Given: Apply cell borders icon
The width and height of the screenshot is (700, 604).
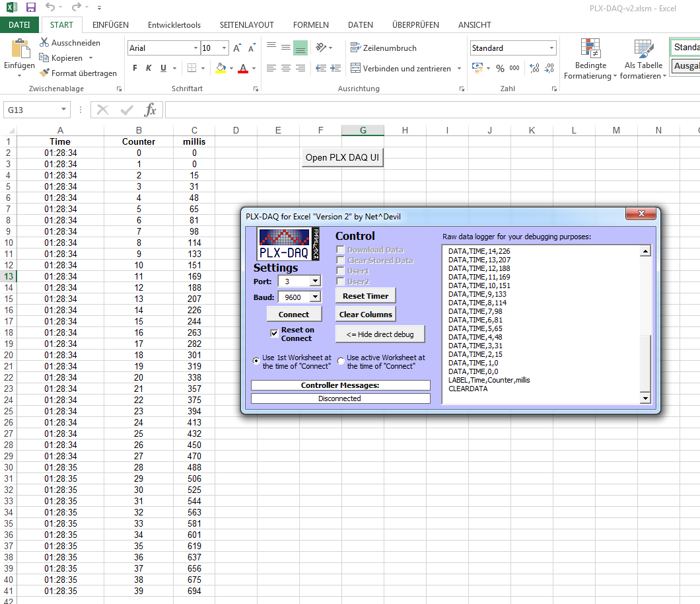Looking at the screenshot, I should [192, 68].
